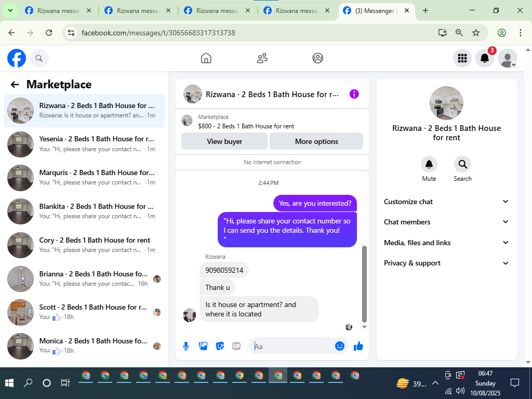Open the Brianna conversation
Image resolution: width=532 pixels, height=399 pixels.
pos(84,279)
